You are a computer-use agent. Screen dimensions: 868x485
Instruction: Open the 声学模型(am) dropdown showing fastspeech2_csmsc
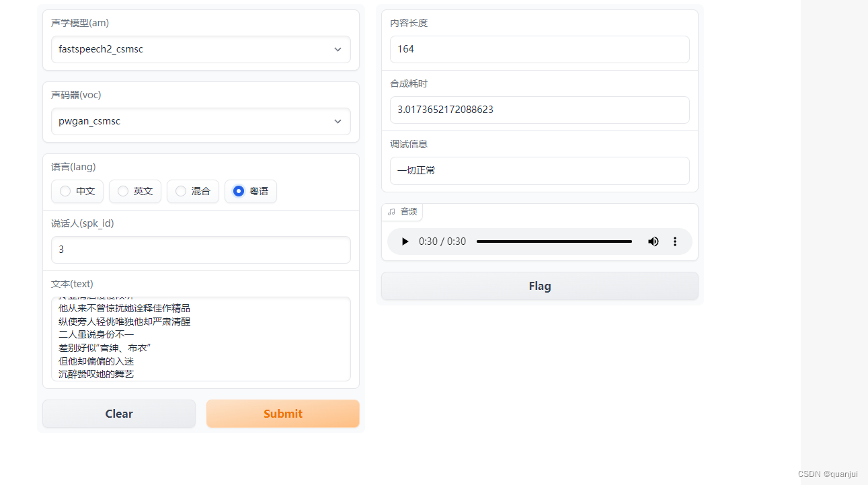[x=201, y=49]
